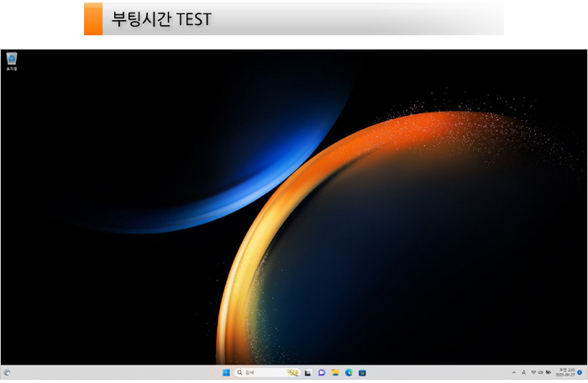Click the Wi-Fi network icon in tray

[x=533, y=372]
